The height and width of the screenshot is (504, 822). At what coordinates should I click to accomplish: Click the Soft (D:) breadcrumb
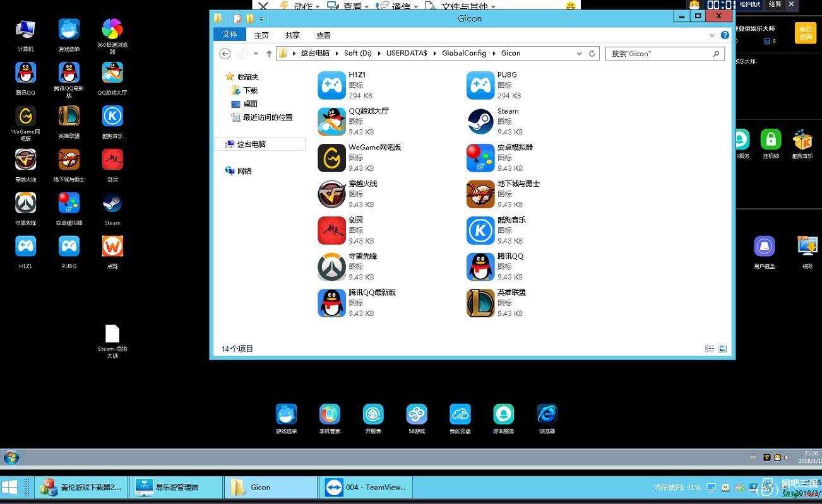[x=358, y=53]
